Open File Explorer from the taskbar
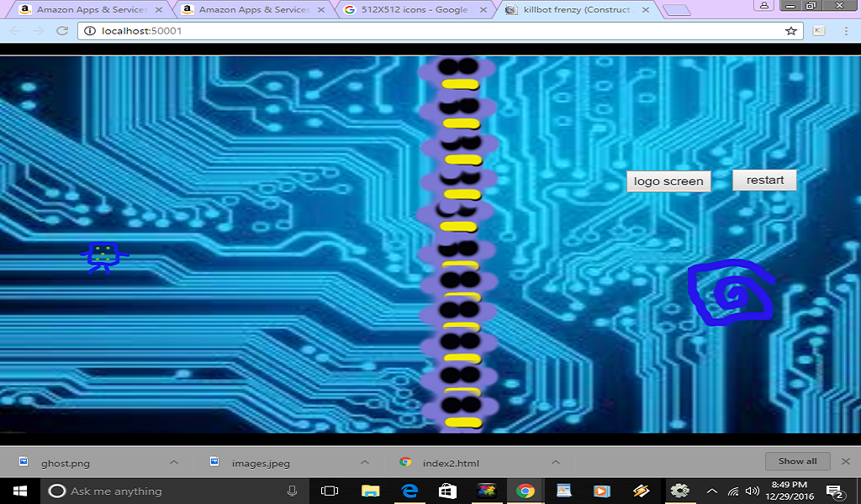Screen dimensions: 861x504 click(371, 491)
